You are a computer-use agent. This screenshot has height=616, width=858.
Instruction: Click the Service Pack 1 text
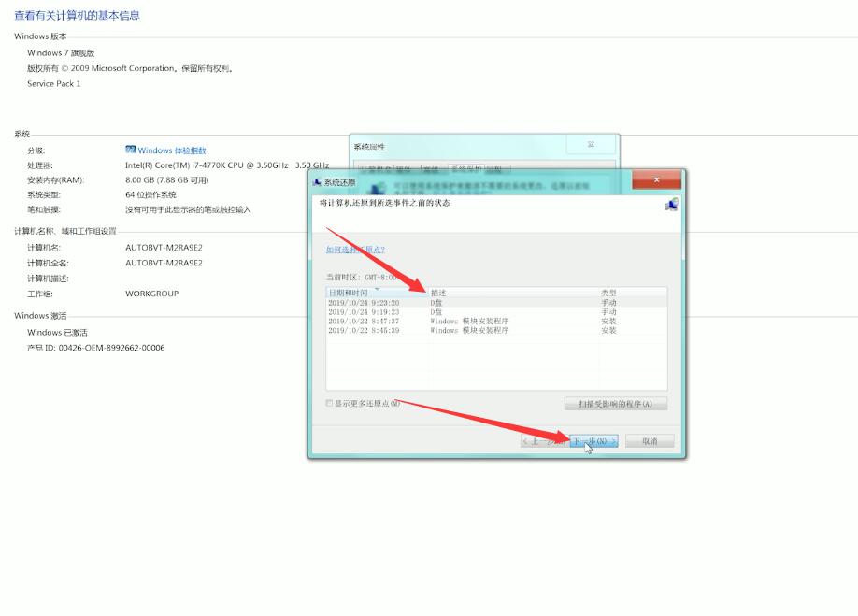[x=53, y=84]
